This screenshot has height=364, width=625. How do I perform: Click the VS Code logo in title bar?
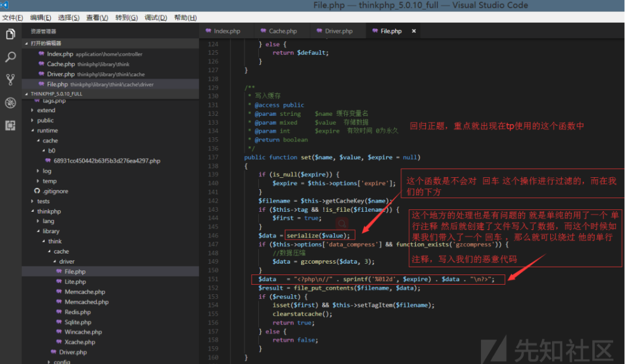tap(4, 5)
